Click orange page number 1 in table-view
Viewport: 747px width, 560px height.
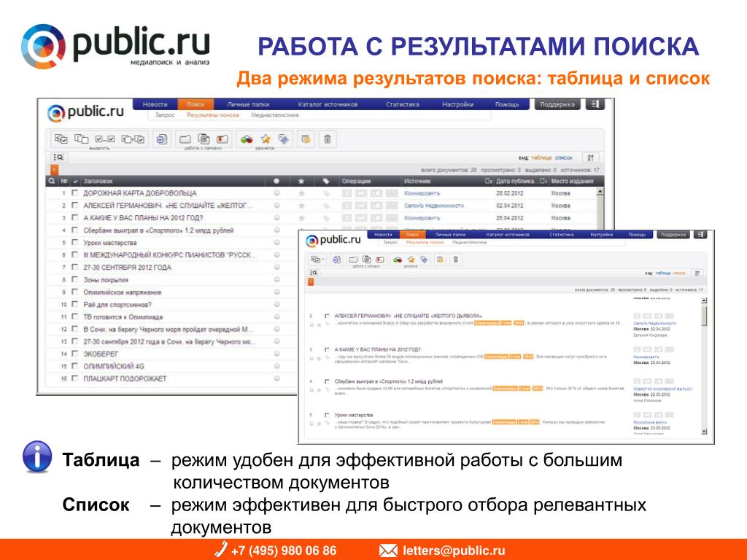54,169
